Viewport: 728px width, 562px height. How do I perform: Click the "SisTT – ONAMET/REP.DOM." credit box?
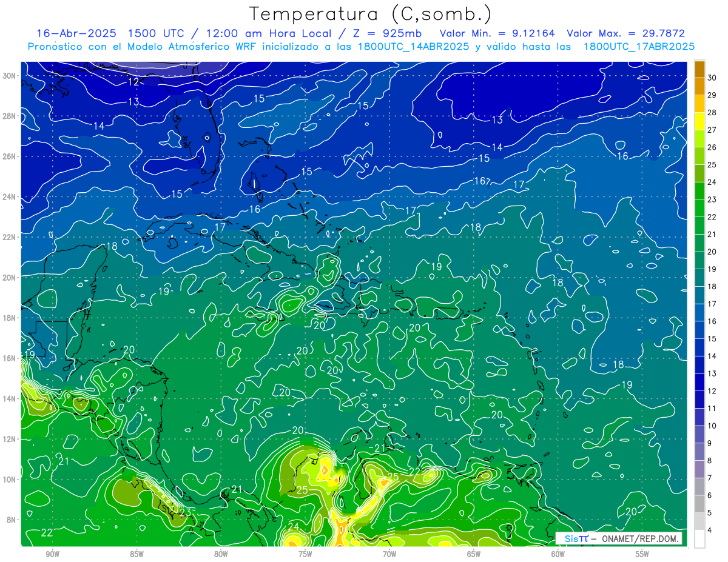[618, 538]
